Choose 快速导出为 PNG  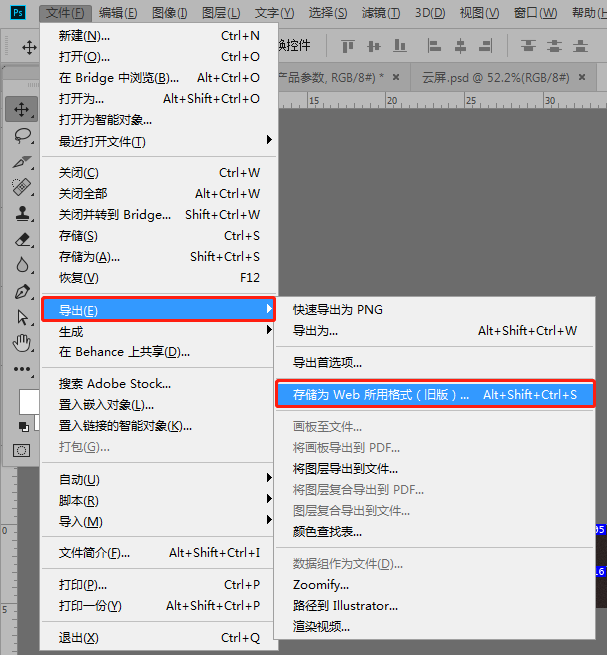434,310
